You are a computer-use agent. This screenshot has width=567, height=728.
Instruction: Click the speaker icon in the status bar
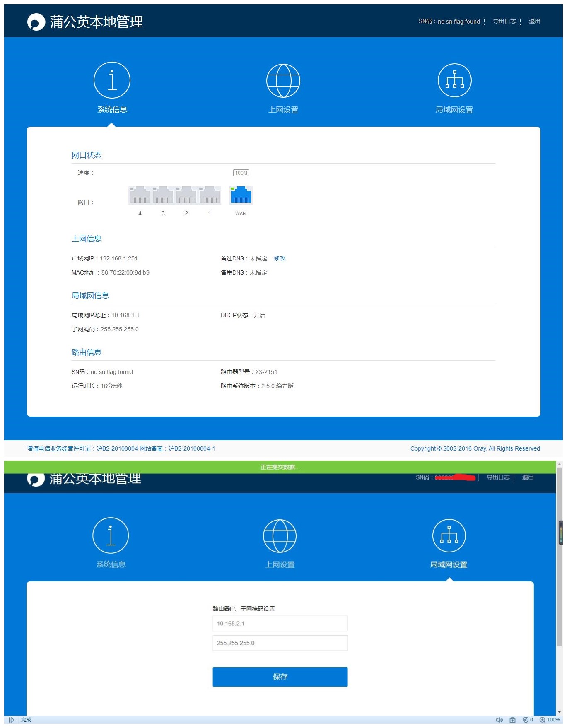[x=499, y=720]
